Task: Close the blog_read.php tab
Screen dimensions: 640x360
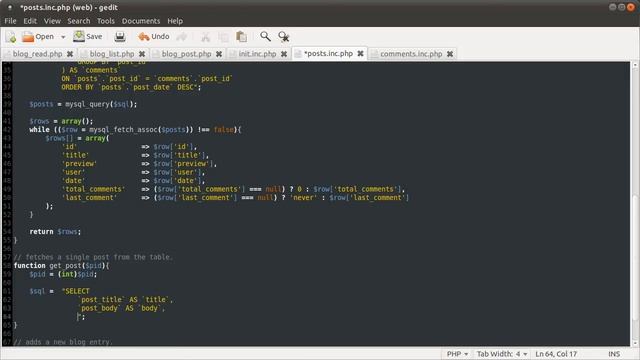Action: (70, 54)
